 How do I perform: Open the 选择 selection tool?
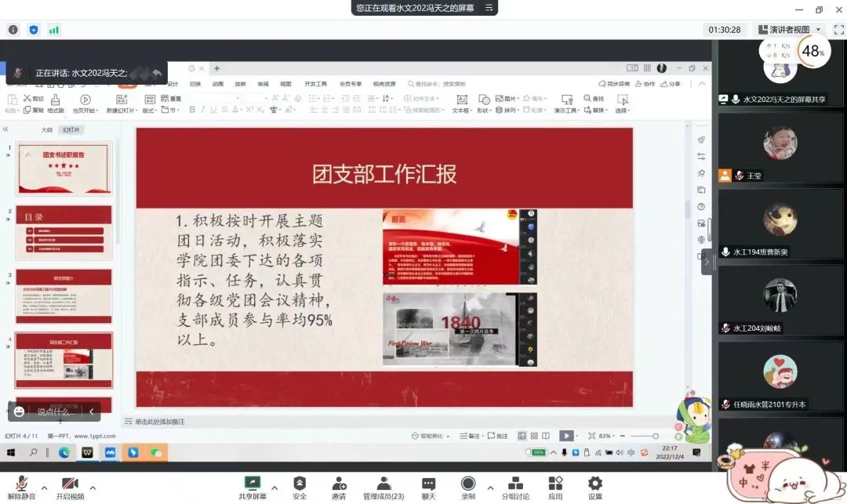point(622,103)
